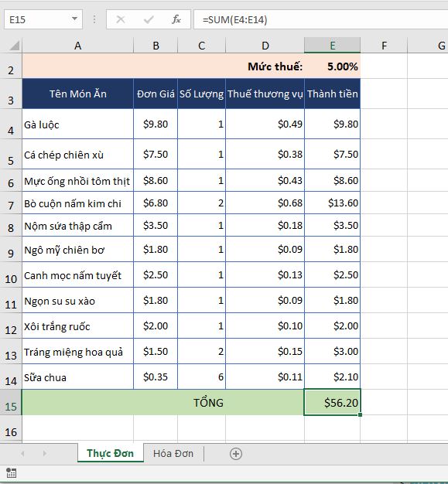Click the 5.00% tax rate cell
Image resolution: width=448 pixels, height=484 pixels.
[333, 66]
